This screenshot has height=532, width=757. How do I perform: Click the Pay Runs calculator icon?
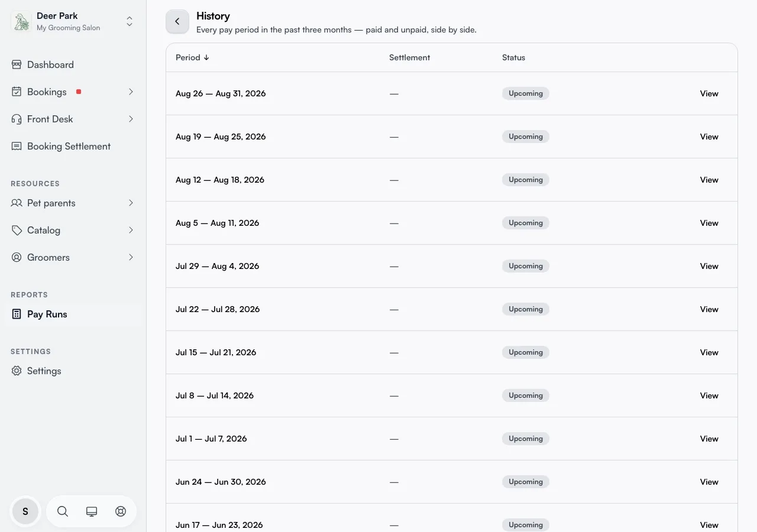(x=17, y=314)
